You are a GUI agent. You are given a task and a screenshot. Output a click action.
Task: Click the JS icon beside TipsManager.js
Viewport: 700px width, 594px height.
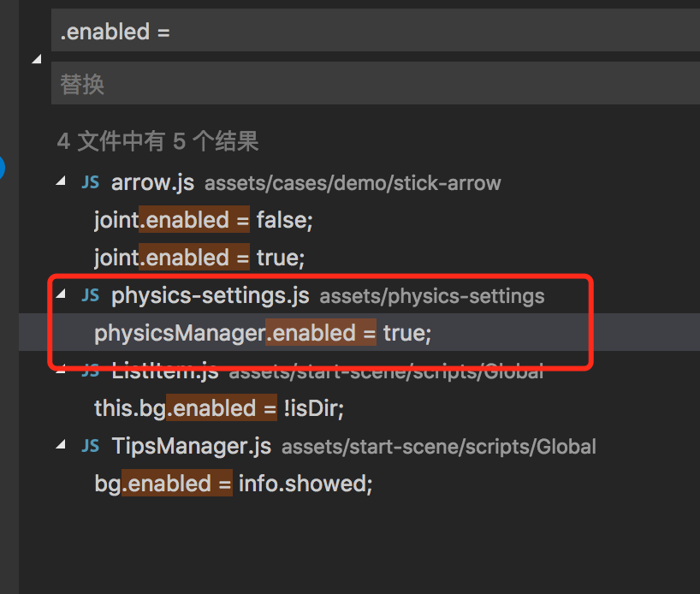pyautogui.click(x=90, y=446)
